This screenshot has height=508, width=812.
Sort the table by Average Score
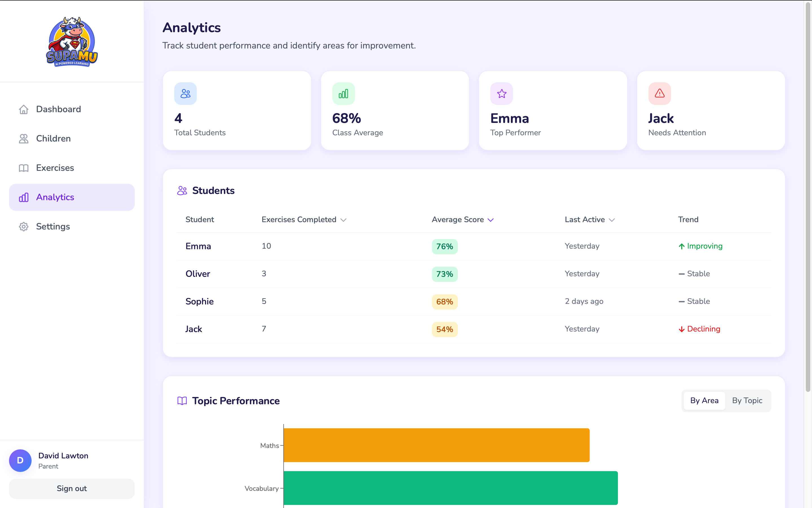point(463,219)
